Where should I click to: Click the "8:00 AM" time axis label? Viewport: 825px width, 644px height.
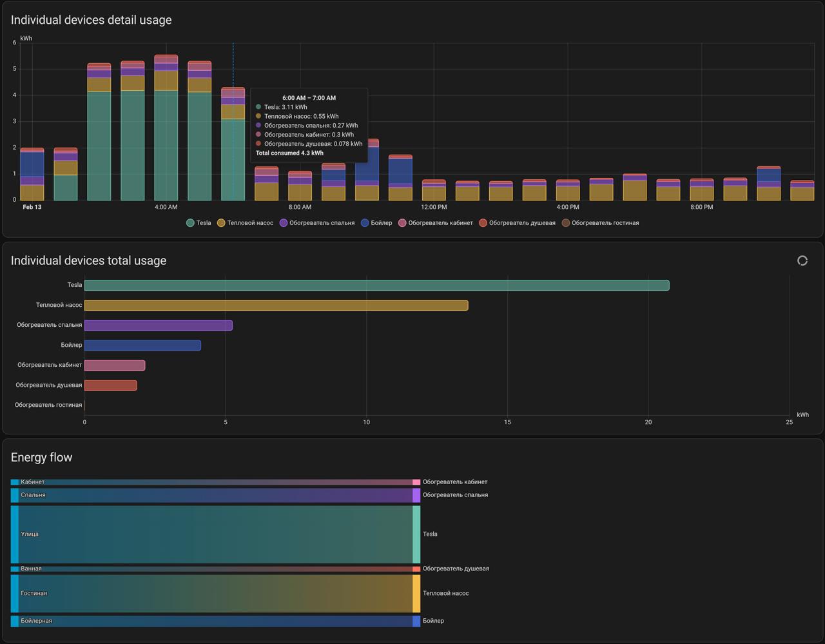coord(300,207)
